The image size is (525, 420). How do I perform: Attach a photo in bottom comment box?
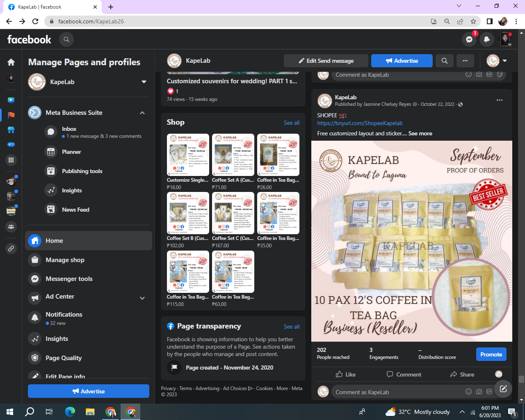[479, 392]
